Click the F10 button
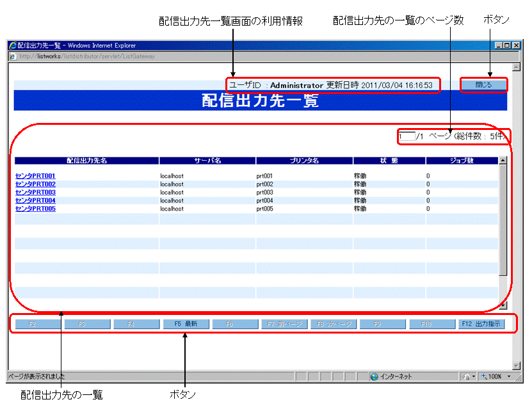Image resolution: width=532 pixels, height=411 pixels. click(x=432, y=324)
